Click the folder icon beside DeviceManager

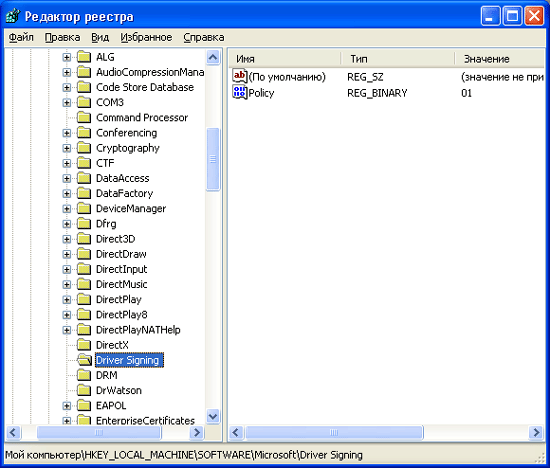coord(84,208)
